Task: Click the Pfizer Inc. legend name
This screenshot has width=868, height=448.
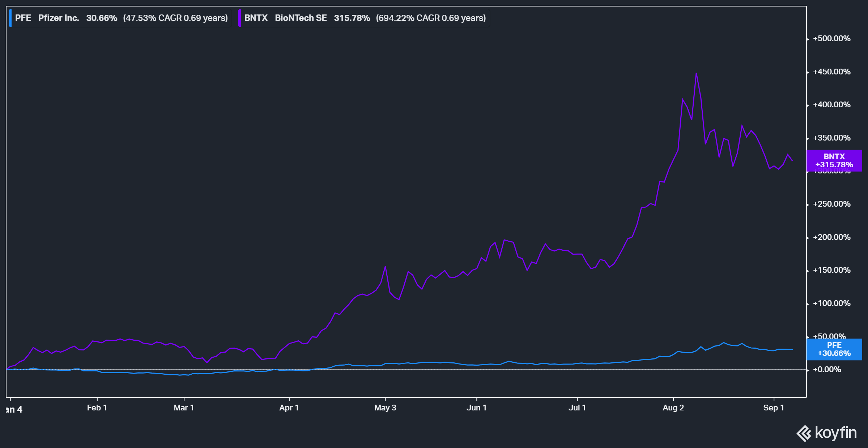Action: coord(59,18)
